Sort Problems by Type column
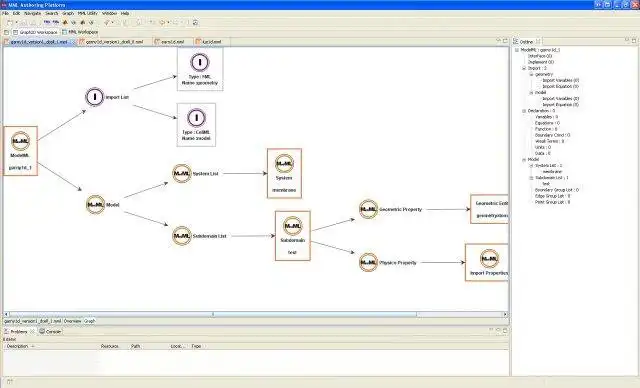 [x=196, y=346]
